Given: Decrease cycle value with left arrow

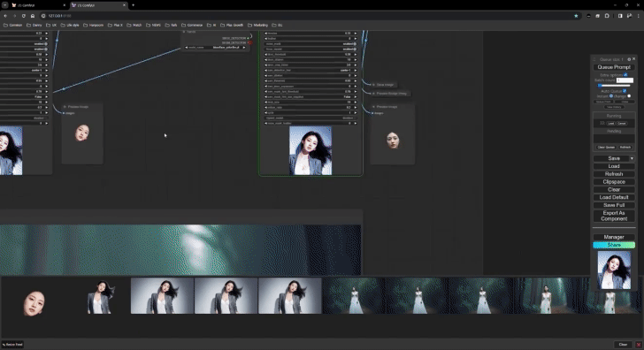Looking at the screenshot, I should click(x=265, y=113).
